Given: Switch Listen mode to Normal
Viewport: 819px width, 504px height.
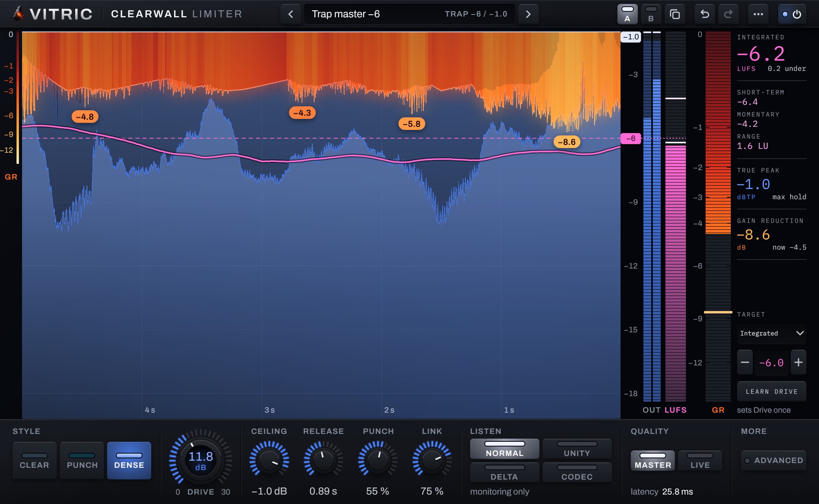Looking at the screenshot, I should (504, 449).
